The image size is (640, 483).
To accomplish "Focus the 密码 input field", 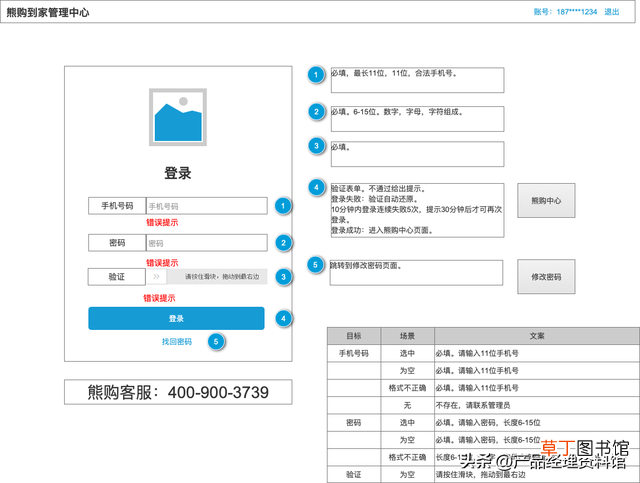I will pos(207,243).
